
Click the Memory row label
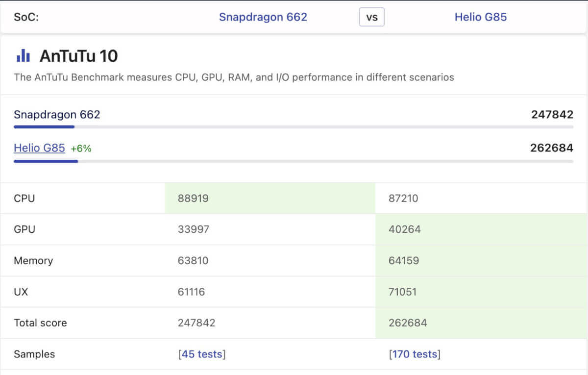(33, 261)
